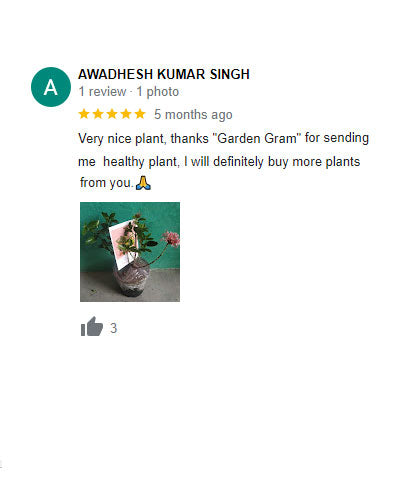Click the 'healthy plant' second review line
This screenshot has width=400, height=500.
click(x=219, y=162)
